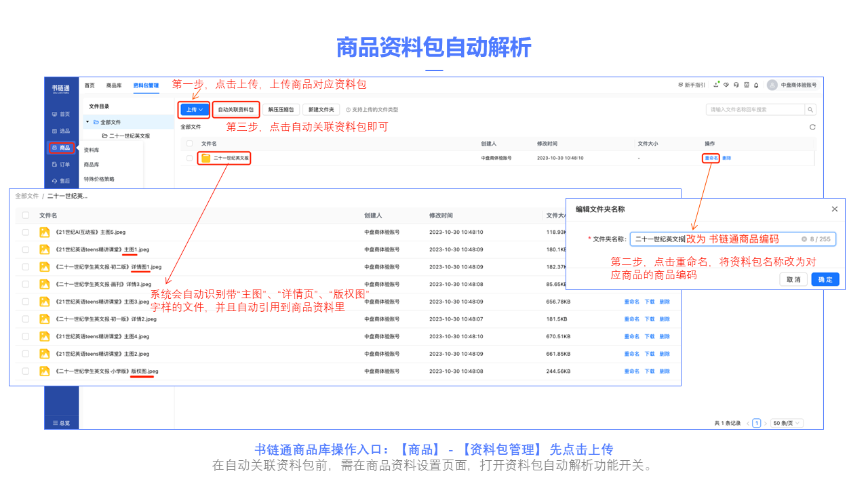Screen dimensions: 868x488
Task: Open the 商品库 top navigation tab
Action: click(x=114, y=85)
